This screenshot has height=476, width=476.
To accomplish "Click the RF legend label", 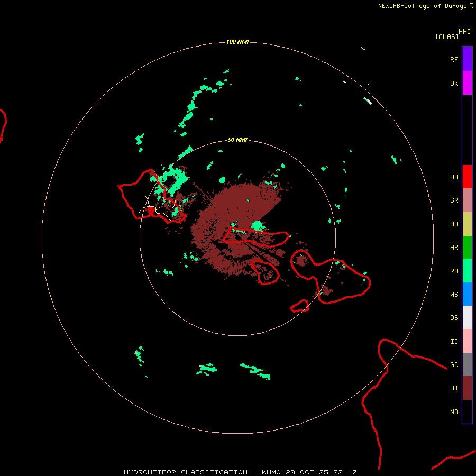I will (x=454, y=59).
